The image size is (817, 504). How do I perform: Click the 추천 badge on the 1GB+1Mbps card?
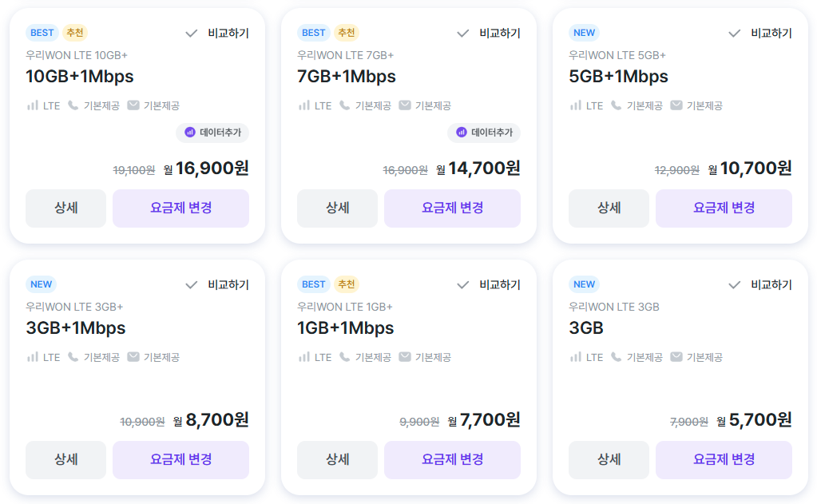pyautogui.click(x=346, y=284)
